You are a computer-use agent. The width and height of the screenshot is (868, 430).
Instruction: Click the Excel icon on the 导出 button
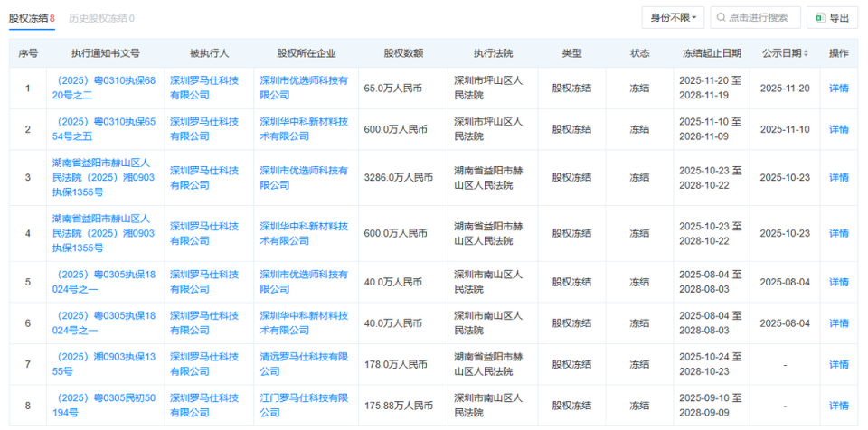820,18
